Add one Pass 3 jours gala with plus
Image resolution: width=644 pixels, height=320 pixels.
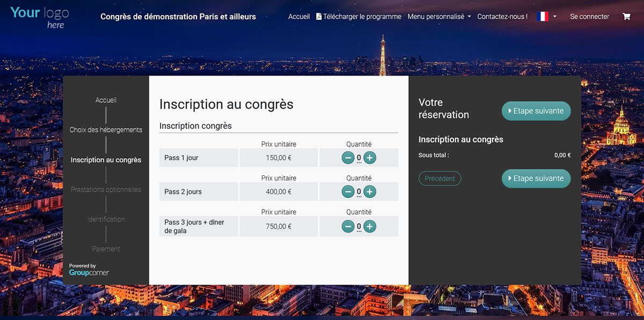(x=370, y=226)
